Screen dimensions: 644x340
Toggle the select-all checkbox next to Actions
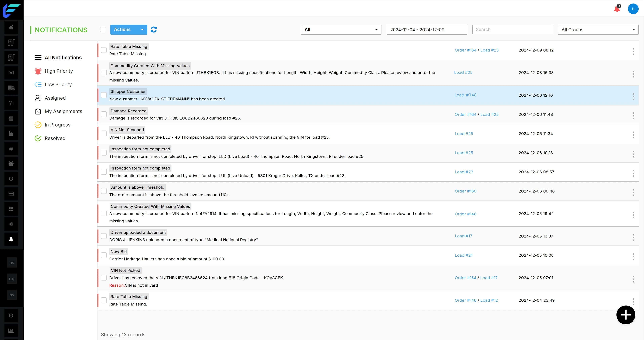pyautogui.click(x=103, y=30)
